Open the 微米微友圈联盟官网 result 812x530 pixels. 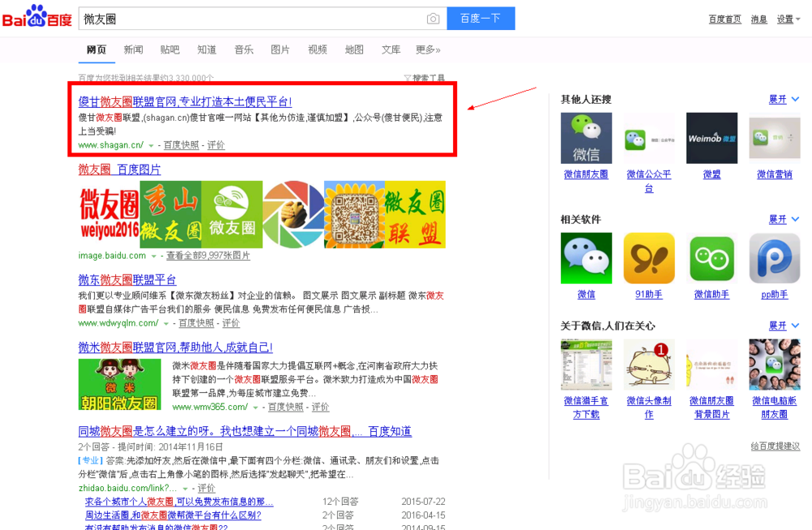(175, 347)
